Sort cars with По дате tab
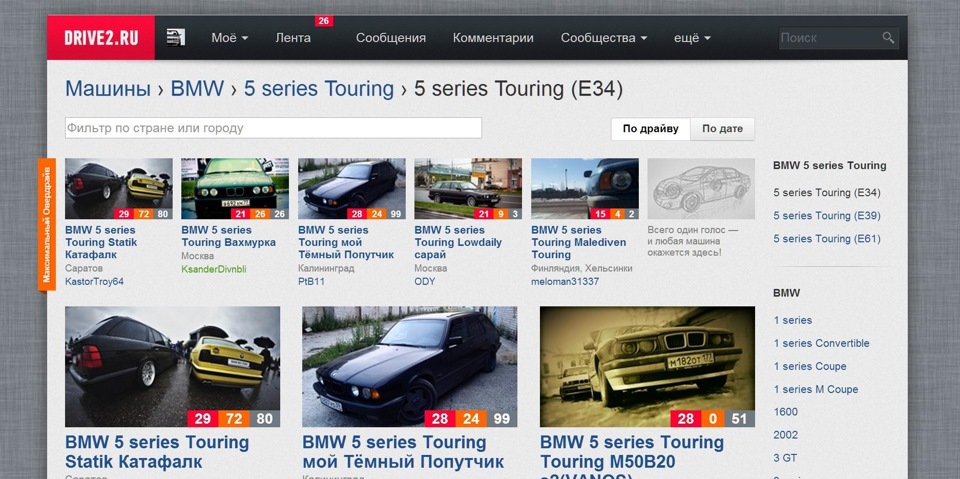Screen dimensions: 960x479 pyautogui.click(x=722, y=129)
